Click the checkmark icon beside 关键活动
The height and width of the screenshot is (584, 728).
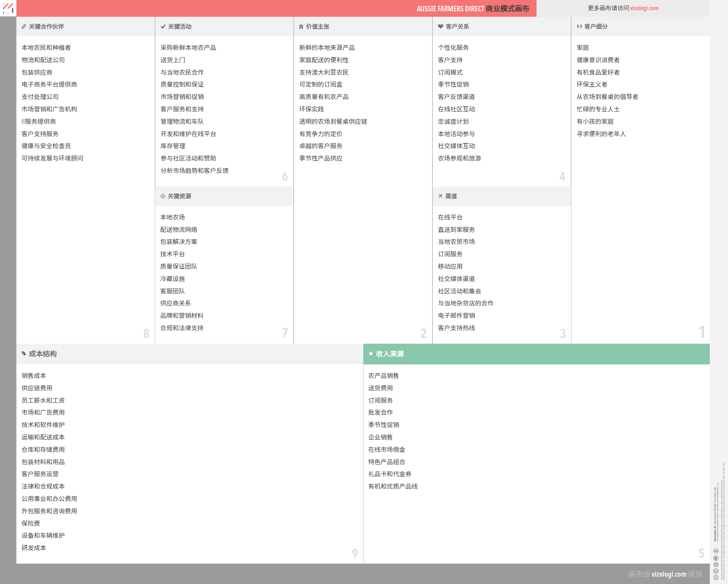coord(163,27)
